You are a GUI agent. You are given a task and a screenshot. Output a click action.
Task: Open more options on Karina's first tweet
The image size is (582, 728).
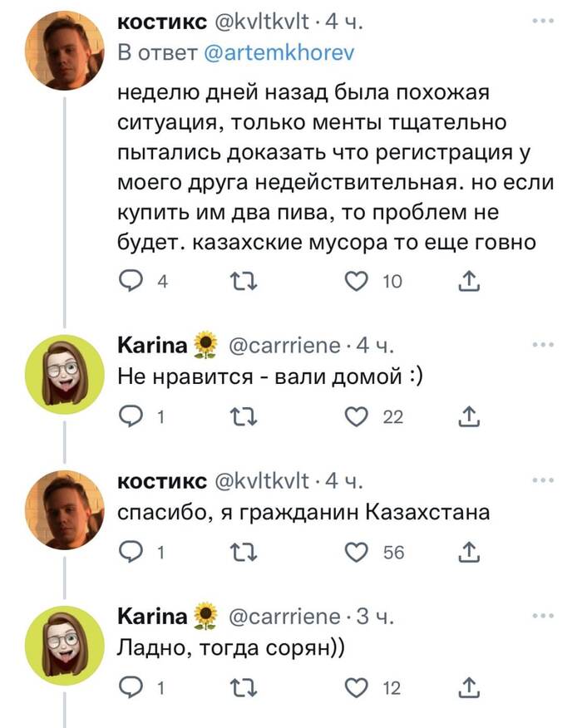coord(541,344)
